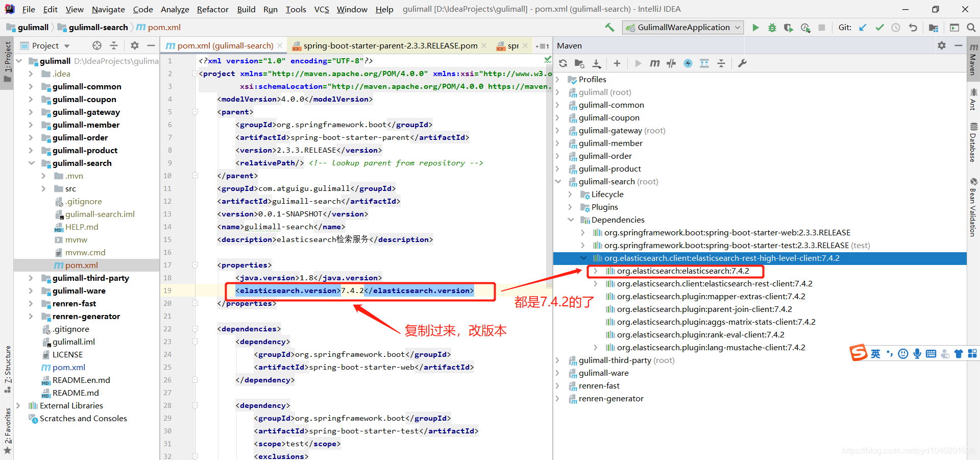
Task: Debug GulimallWareApplication using the bug icon
Action: (772, 27)
